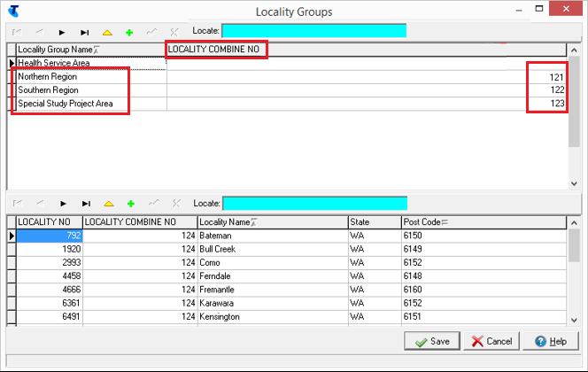Click post code 6148 cell
588x372 pixels.
click(484, 276)
